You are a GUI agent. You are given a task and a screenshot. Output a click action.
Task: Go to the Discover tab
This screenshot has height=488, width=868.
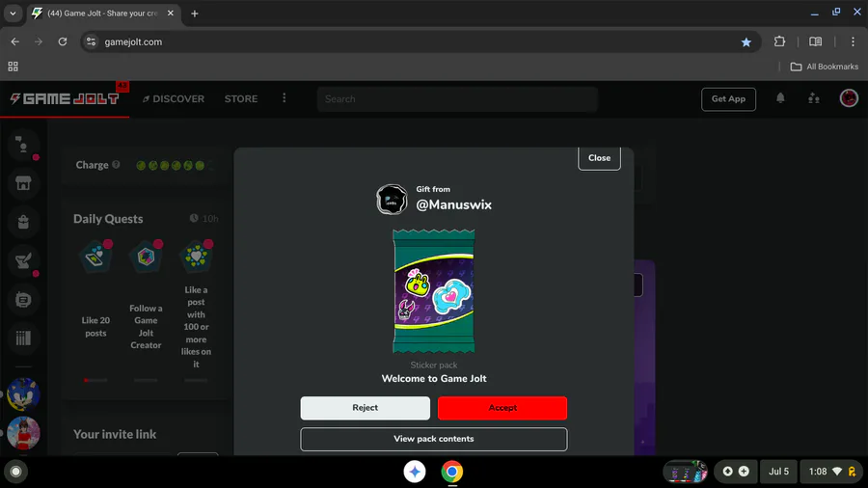tap(174, 99)
